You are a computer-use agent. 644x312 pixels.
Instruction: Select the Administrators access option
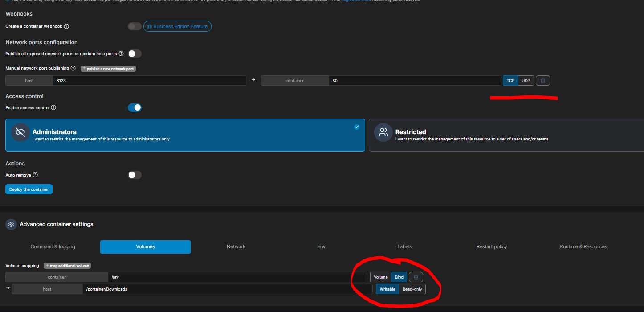(x=185, y=135)
